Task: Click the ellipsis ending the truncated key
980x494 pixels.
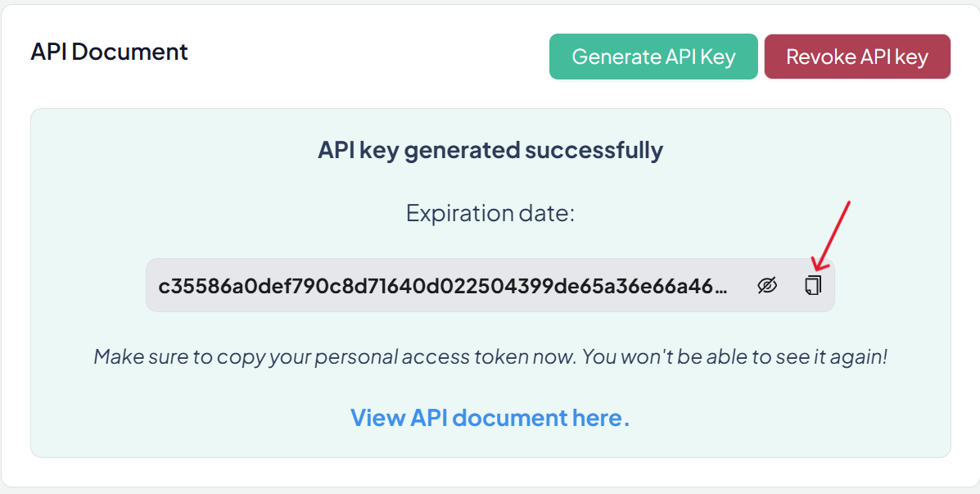Action: tap(721, 286)
